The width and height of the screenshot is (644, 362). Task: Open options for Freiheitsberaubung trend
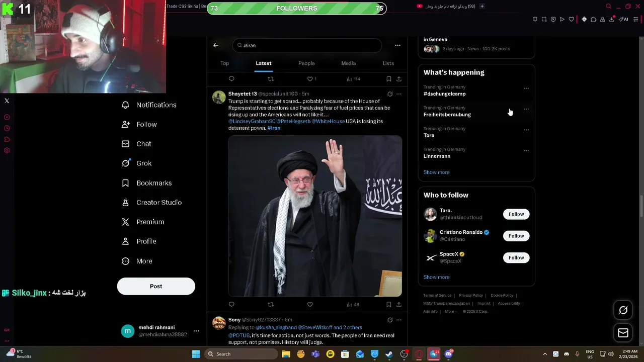tap(526, 109)
